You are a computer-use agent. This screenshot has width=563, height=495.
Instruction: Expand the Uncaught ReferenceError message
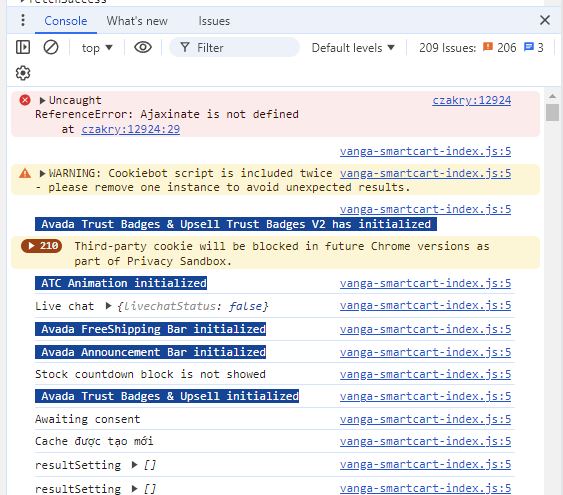42,101
